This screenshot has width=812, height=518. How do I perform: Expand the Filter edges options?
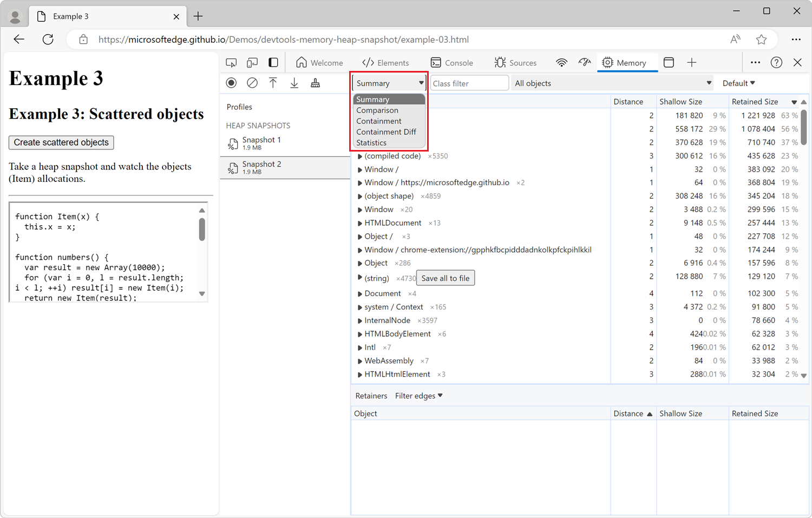coord(418,396)
